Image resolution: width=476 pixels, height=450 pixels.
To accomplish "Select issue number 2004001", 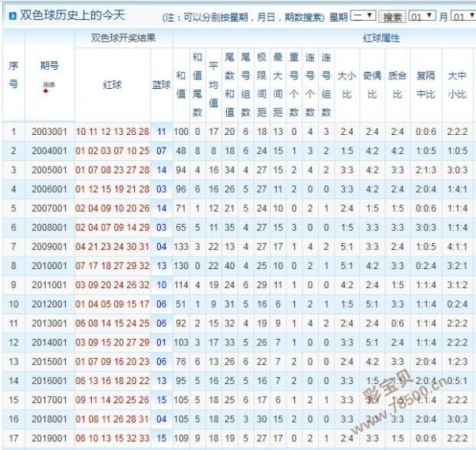I will (x=49, y=151).
